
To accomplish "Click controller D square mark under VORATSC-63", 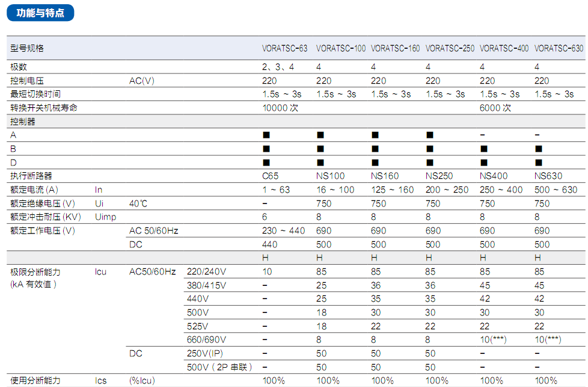I will 266,163.
